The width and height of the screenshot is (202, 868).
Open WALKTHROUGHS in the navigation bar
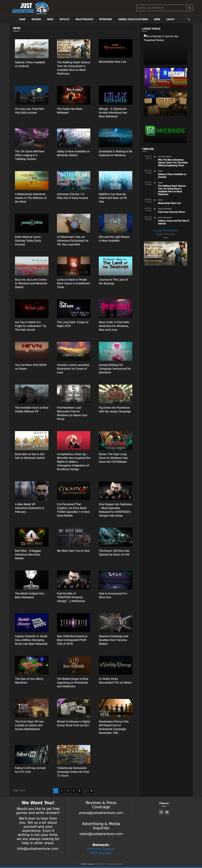(x=84, y=19)
